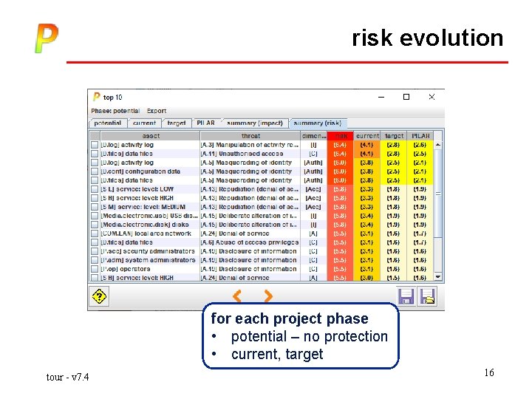532x399 pixels.
Task: Switch to the potential tab
Action: coord(108,123)
